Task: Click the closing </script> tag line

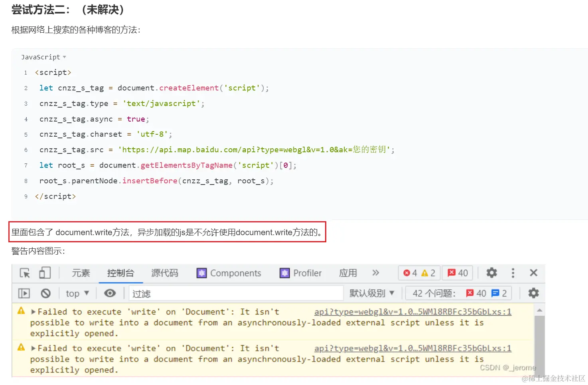Action: click(55, 196)
